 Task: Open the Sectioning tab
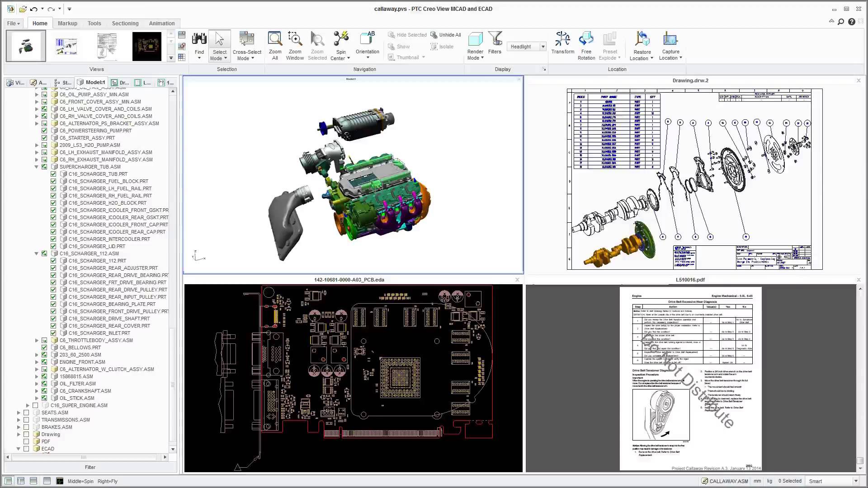(x=125, y=23)
